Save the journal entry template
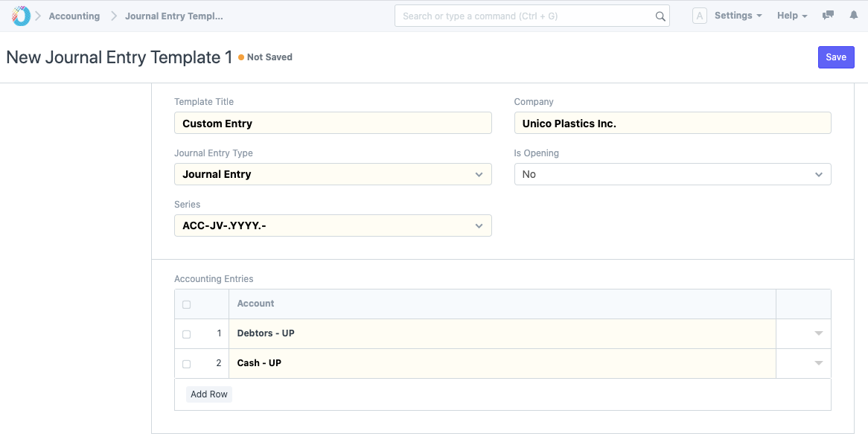Screen dimensions: 868x448 pyautogui.click(x=835, y=57)
